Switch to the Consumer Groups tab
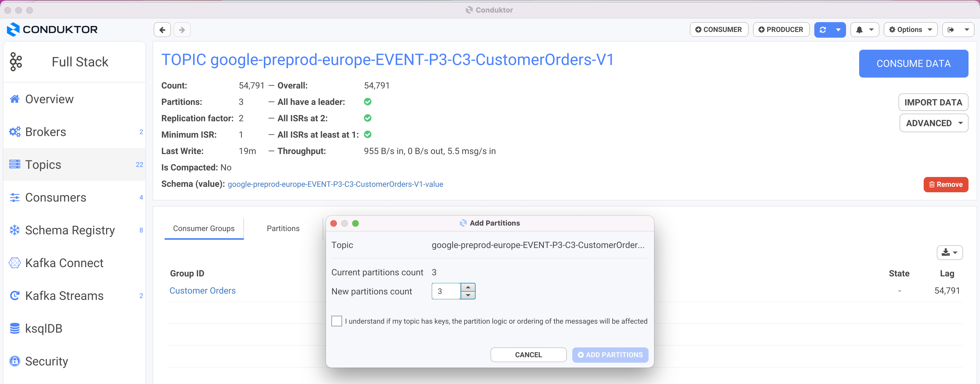Viewport: 980px width, 384px height. pyautogui.click(x=204, y=228)
